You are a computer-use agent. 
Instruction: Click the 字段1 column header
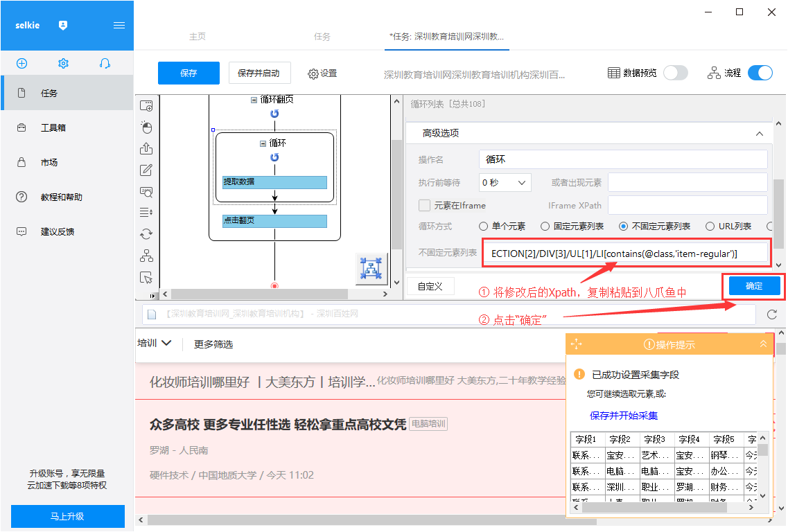tap(587, 440)
